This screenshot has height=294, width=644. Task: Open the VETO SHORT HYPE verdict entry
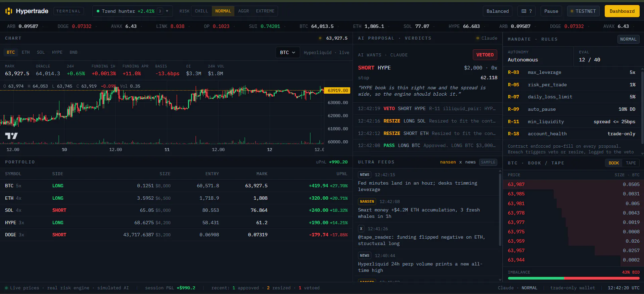tap(427, 109)
